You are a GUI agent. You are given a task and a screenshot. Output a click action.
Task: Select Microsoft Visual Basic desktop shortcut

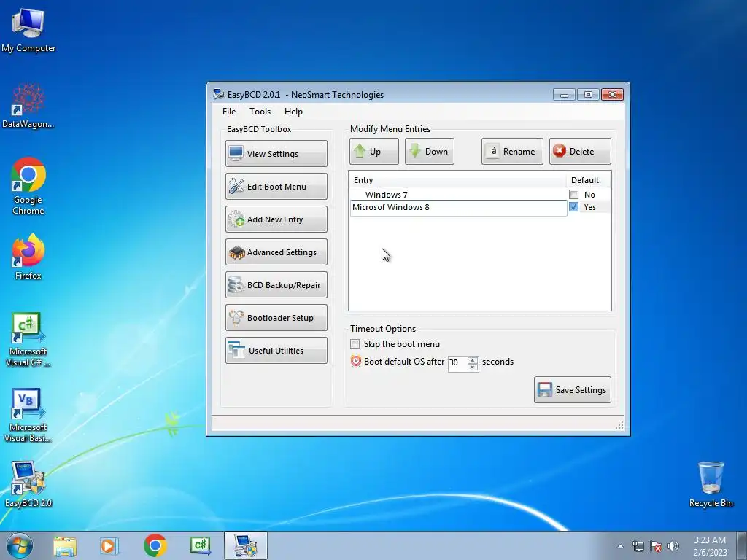[x=28, y=416]
